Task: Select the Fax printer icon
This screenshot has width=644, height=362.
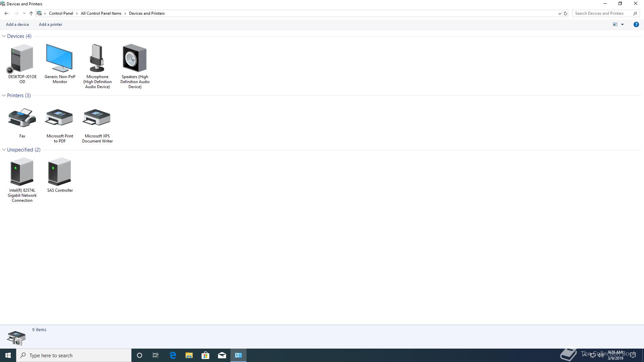Action: pos(22,118)
